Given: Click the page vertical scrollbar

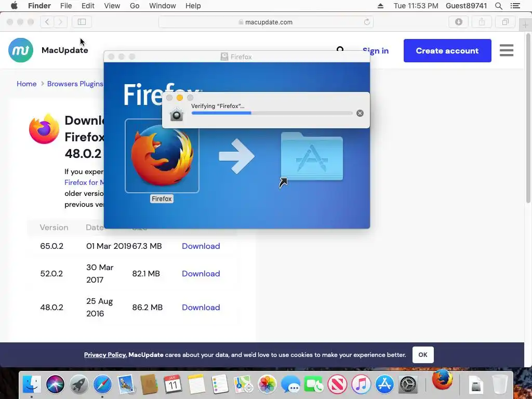Looking at the screenshot, I should click(x=528, y=118).
